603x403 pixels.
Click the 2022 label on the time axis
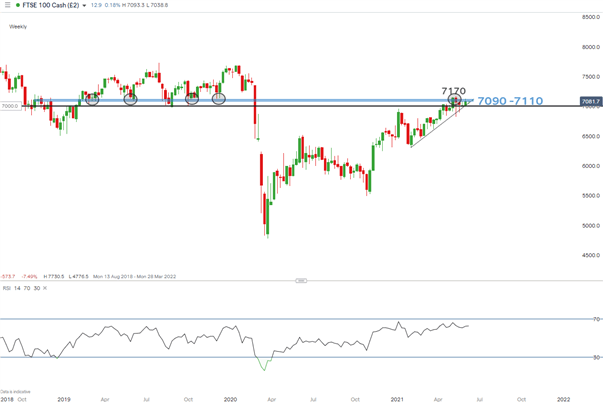563,399
